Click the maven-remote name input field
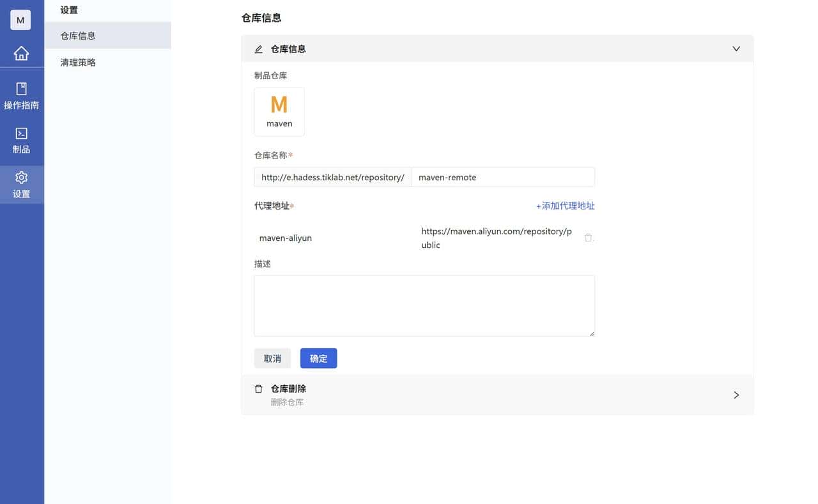 (503, 177)
